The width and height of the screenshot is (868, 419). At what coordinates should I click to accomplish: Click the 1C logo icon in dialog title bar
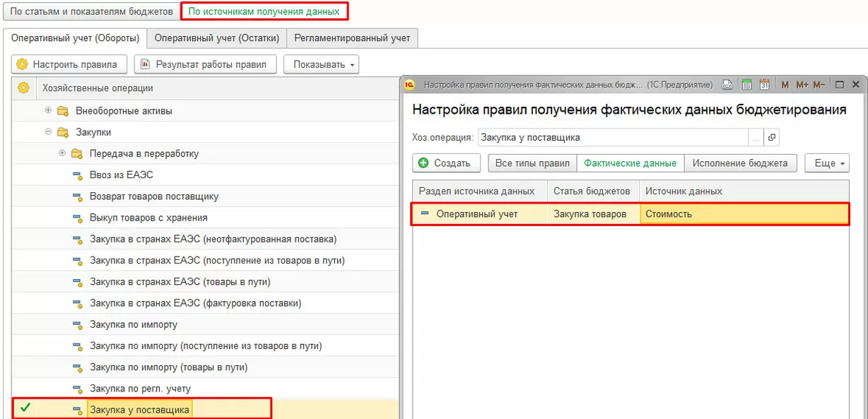tap(409, 85)
